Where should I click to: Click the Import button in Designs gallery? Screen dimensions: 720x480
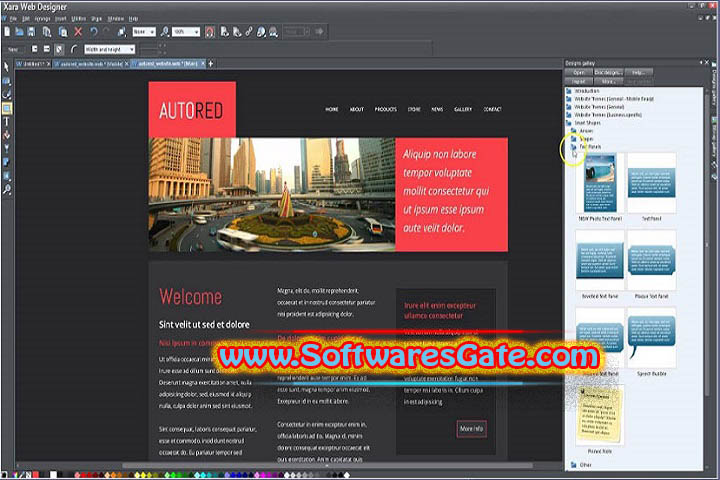tap(579, 81)
